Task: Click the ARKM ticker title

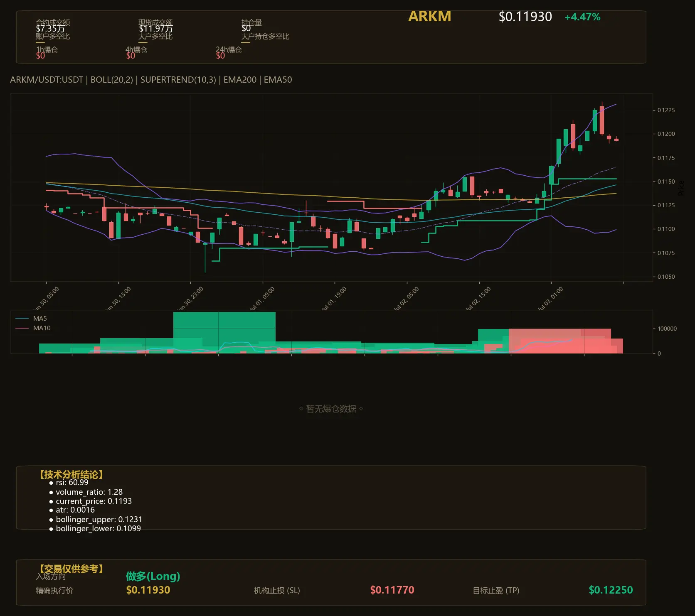Action: (x=429, y=16)
